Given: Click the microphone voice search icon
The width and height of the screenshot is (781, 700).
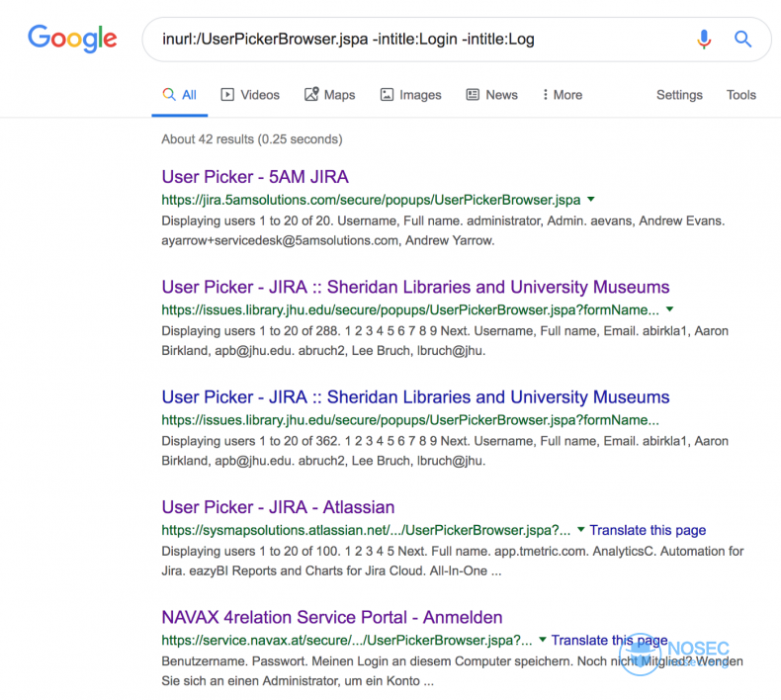Looking at the screenshot, I should pyautogui.click(x=704, y=39).
